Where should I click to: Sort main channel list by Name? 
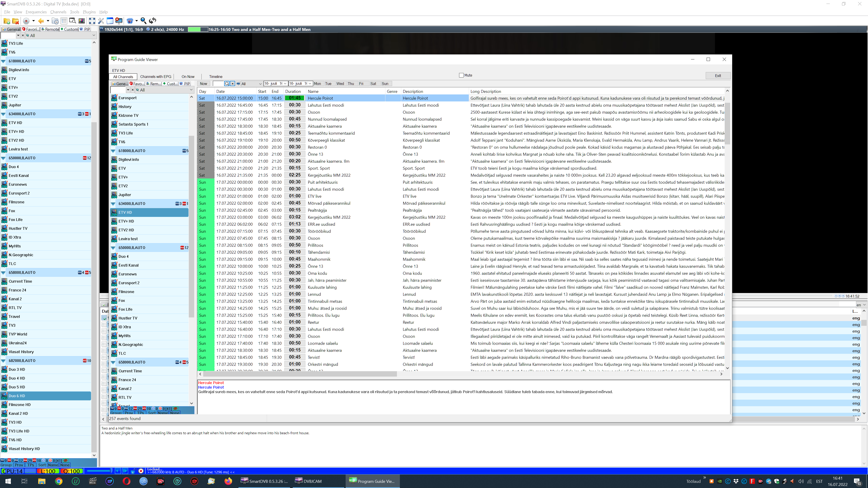coord(53,465)
